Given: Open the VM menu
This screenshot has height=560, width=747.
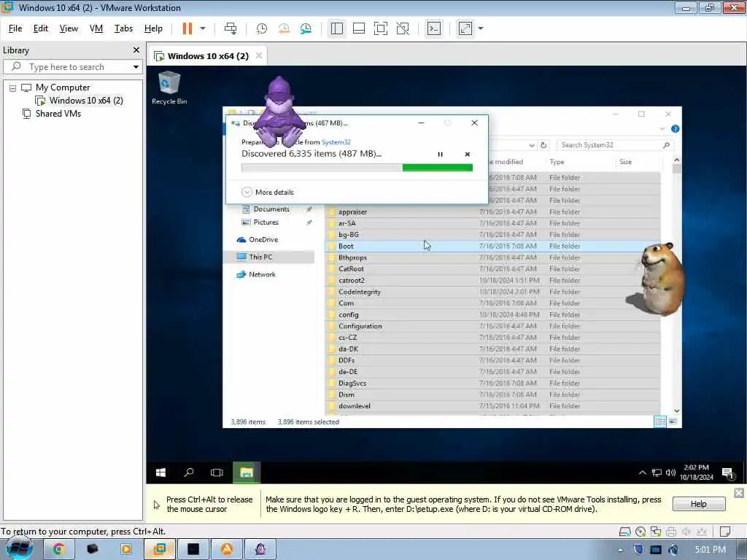Looking at the screenshot, I should point(96,28).
